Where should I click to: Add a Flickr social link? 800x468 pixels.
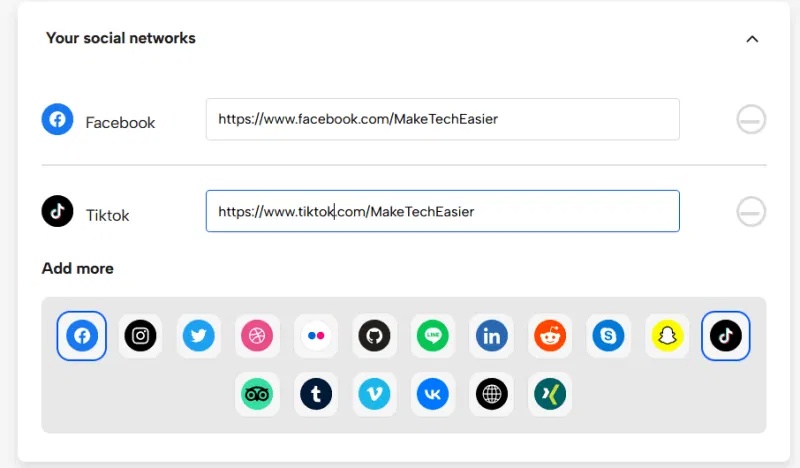coord(316,336)
